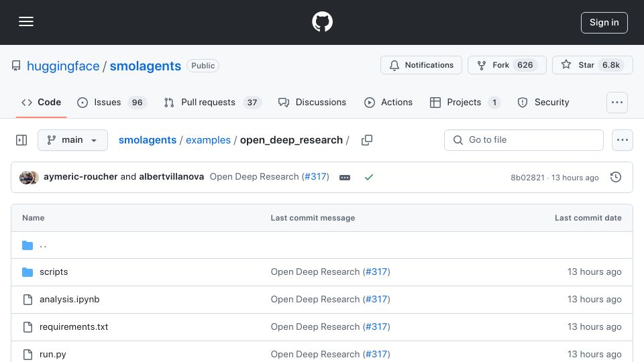Open #317 link in scripts row

point(376,271)
